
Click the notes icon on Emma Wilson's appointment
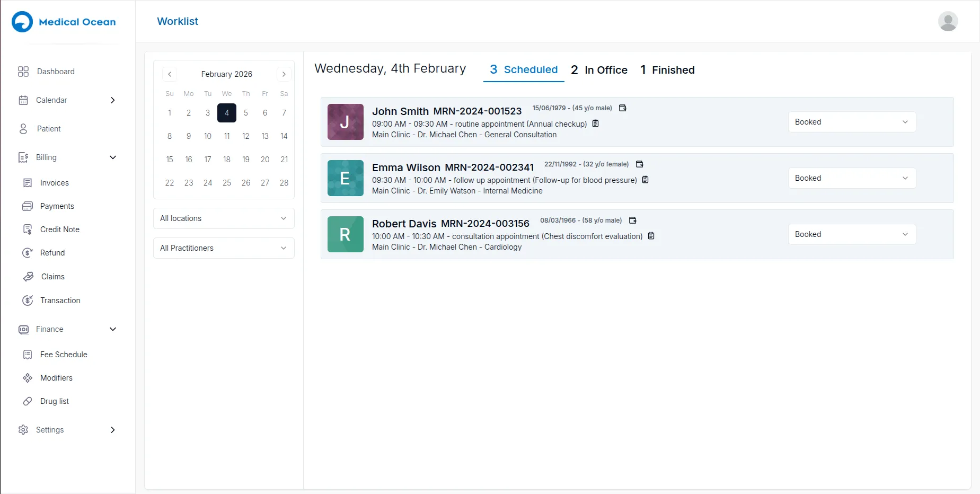(x=645, y=180)
